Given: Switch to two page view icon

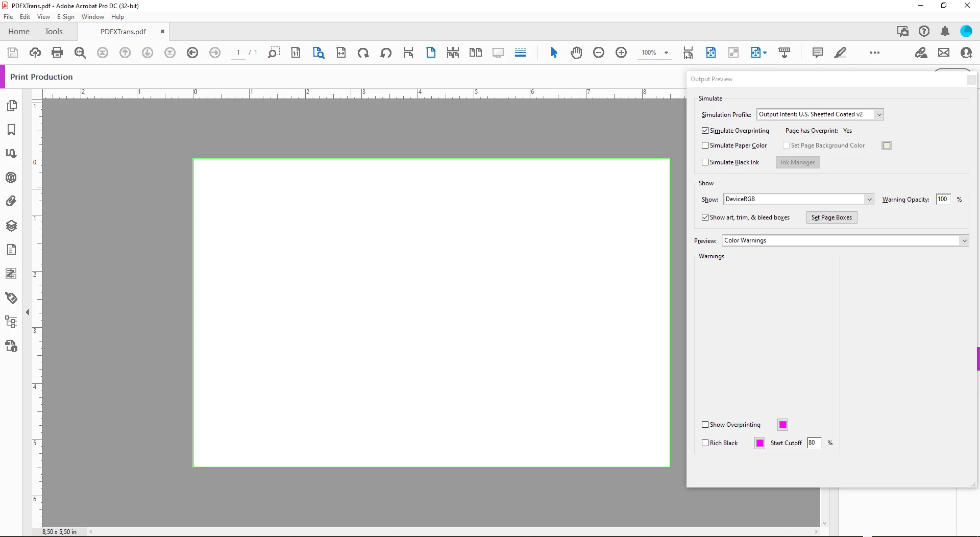Looking at the screenshot, I should (476, 53).
